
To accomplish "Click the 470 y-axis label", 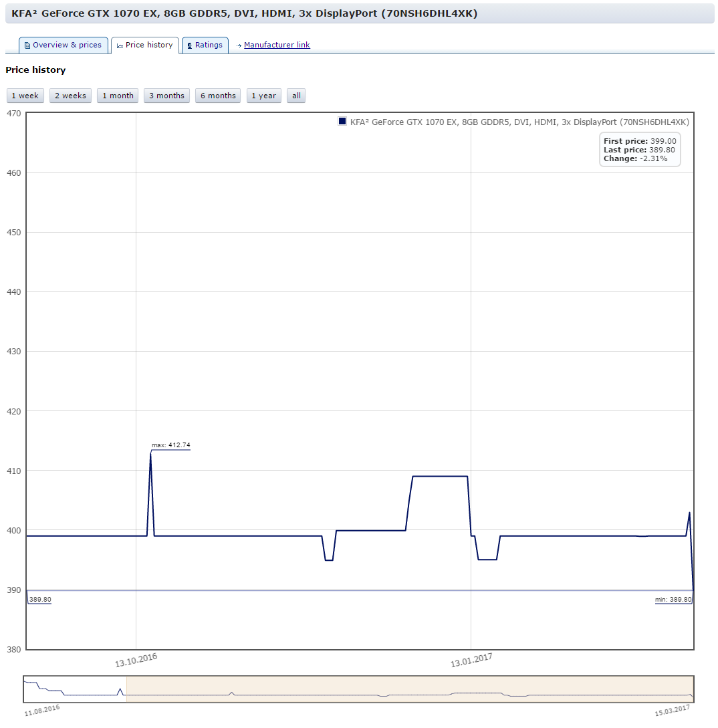I will point(14,113).
